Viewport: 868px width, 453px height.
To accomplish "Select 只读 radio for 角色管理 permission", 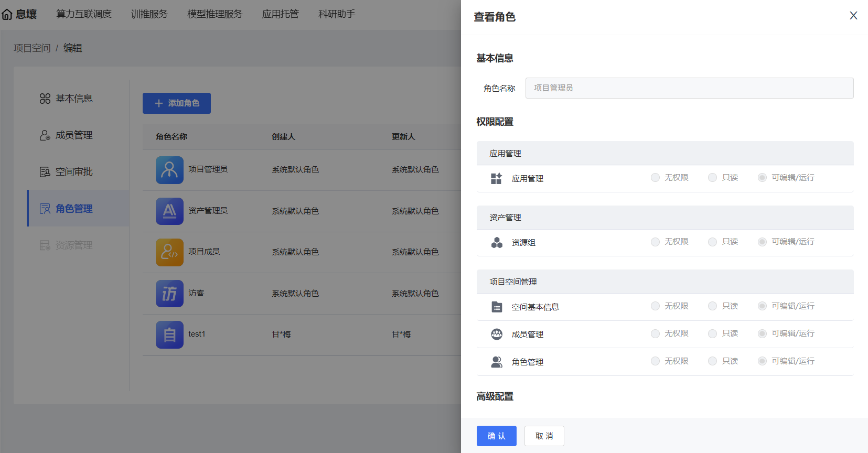I will (x=712, y=361).
